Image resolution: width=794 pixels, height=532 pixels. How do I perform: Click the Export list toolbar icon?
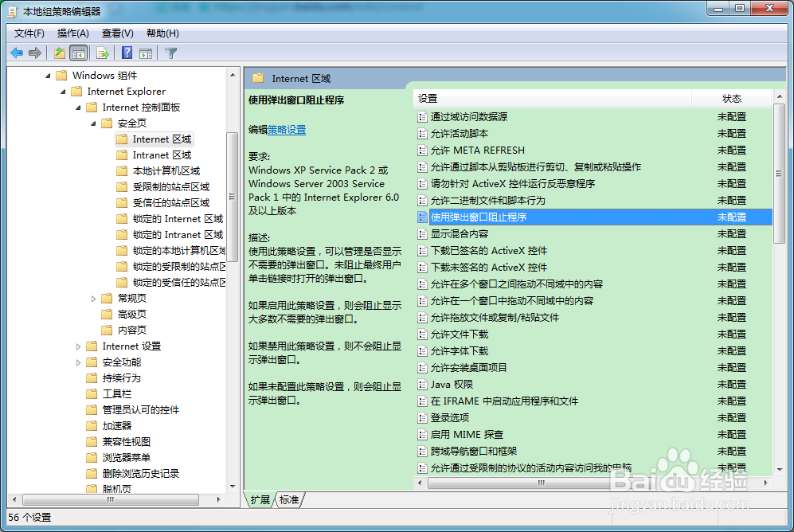point(103,53)
